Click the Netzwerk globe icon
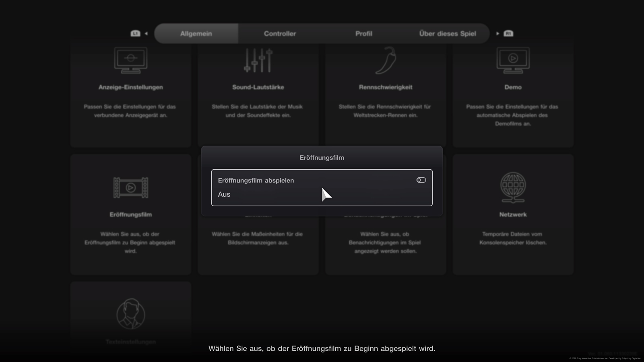The width and height of the screenshot is (644, 362). coord(513,187)
